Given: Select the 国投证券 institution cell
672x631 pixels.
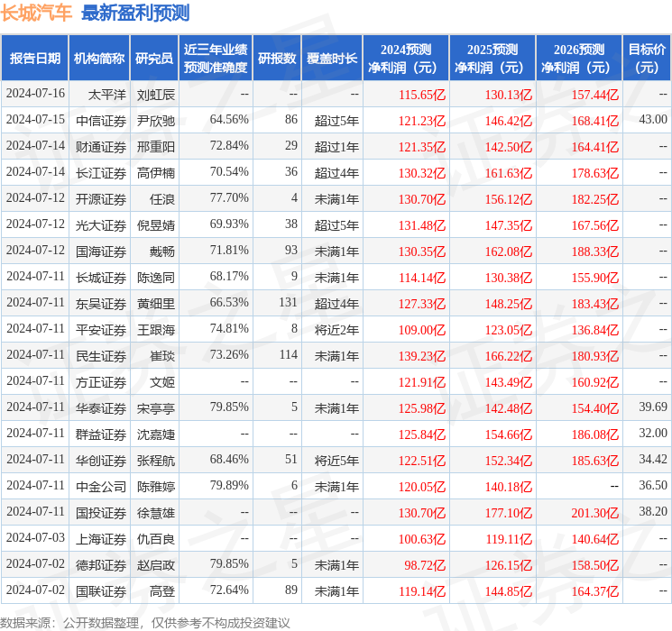Looking at the screenshot, I should click(x=101, y=513).
